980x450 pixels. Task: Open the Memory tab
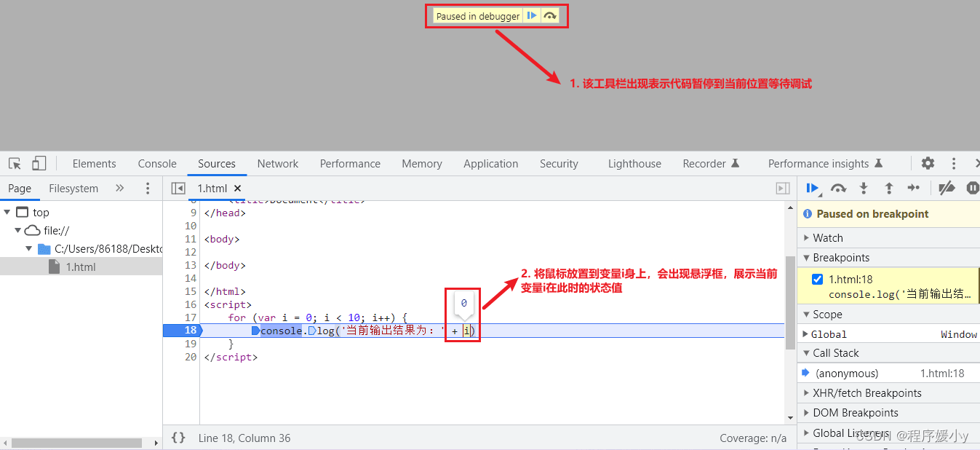pos(422,164)
